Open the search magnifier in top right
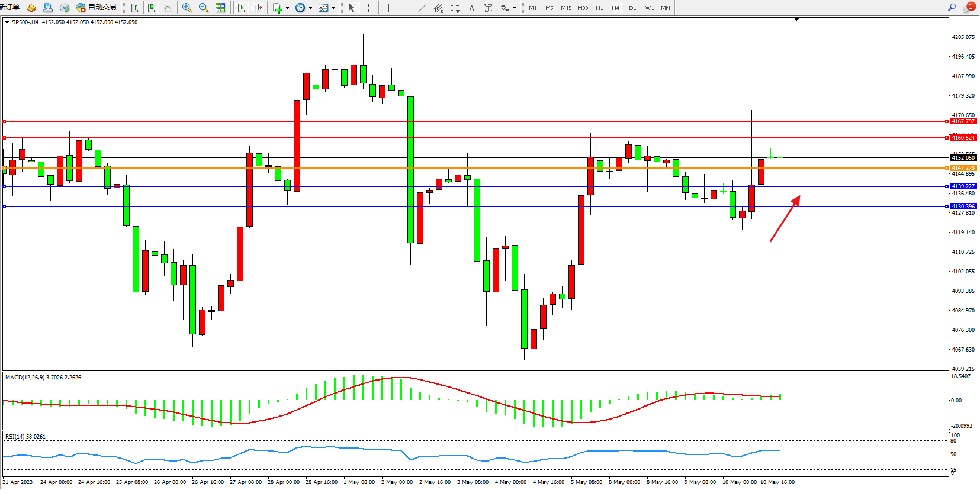The image size is (980, 490). [952, 8]
